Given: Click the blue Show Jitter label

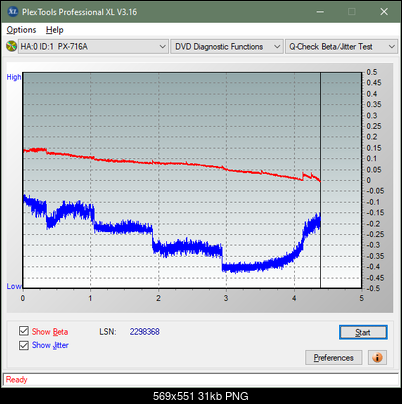Looking at the screenshot, I should pyautogui.click(x=50, y=345).
